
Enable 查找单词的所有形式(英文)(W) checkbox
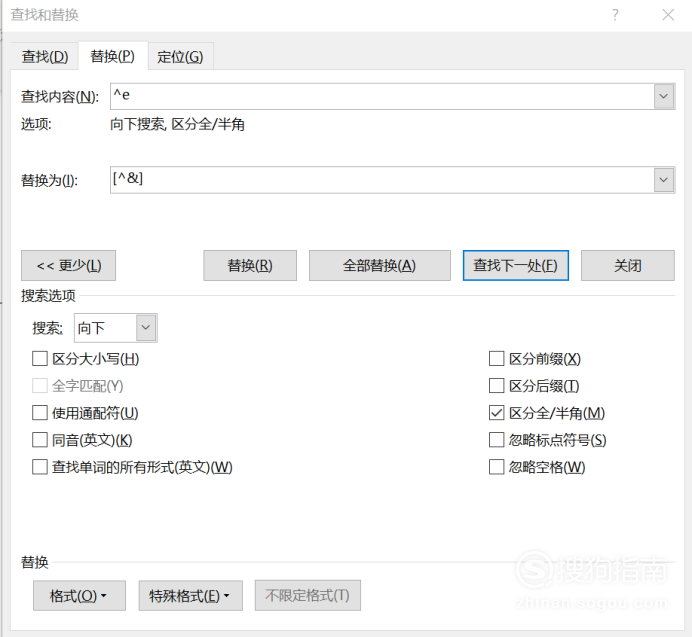pos(40,467)
